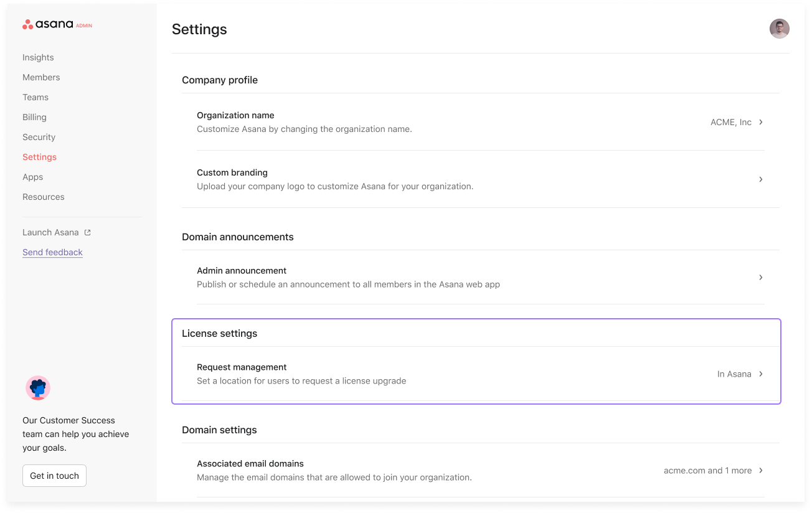Open the Billing page

pyautogui.click(x=34, y=117)
